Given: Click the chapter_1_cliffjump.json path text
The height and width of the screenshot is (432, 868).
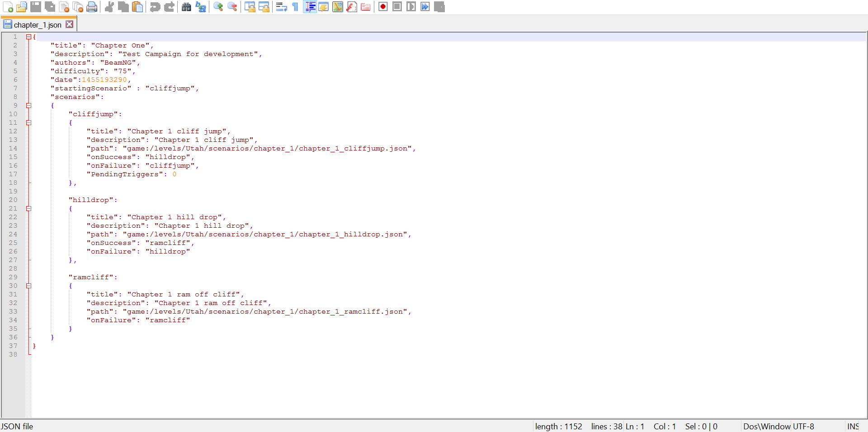Looking at the screenshot, I should click(x=267, y=148).
